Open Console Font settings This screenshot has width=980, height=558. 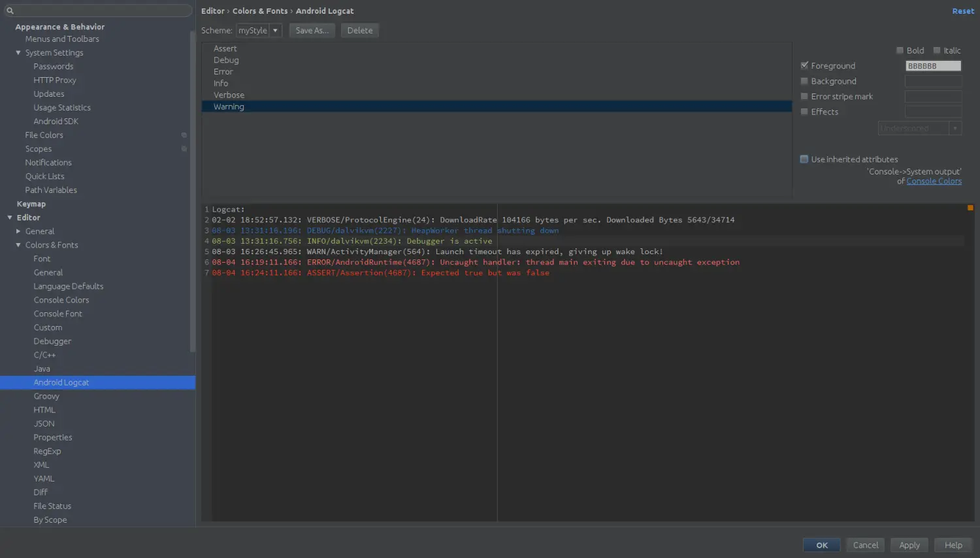(x=58, y=314)
